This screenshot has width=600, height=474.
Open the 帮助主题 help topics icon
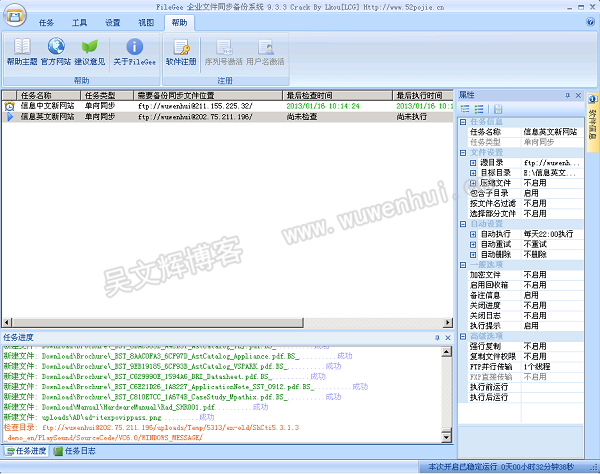(21, 51)
